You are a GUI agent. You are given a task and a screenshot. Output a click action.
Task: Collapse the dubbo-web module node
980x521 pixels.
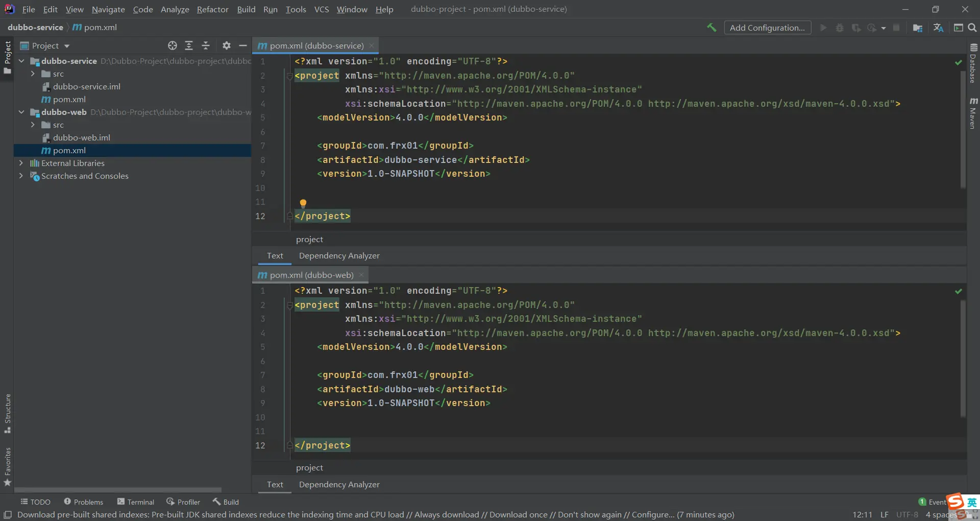click(21, 112)
